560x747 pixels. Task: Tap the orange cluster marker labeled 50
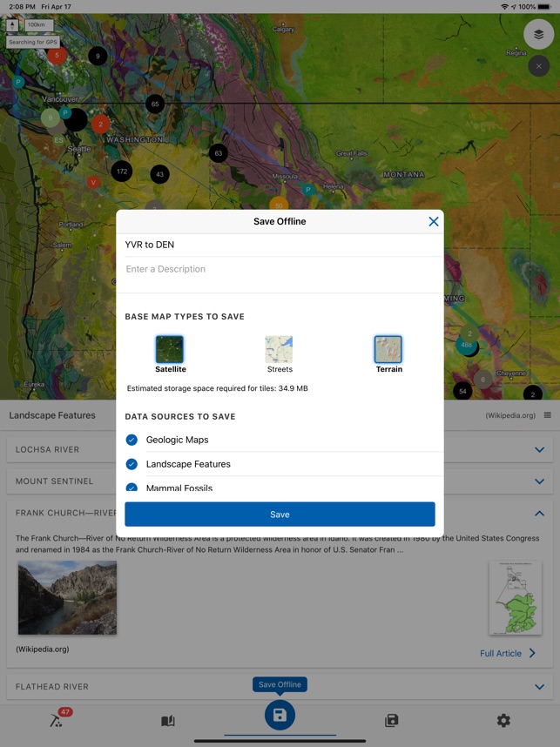pyautogui.click(x=279, y=205)
